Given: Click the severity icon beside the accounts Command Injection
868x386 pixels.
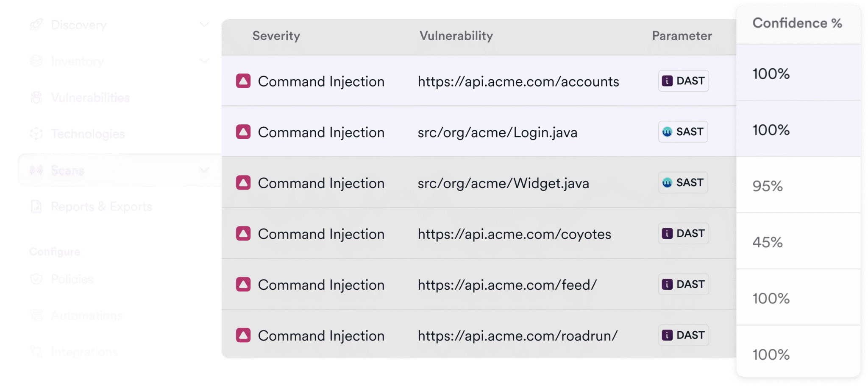Looking at the screenshot, I should 243,81.
